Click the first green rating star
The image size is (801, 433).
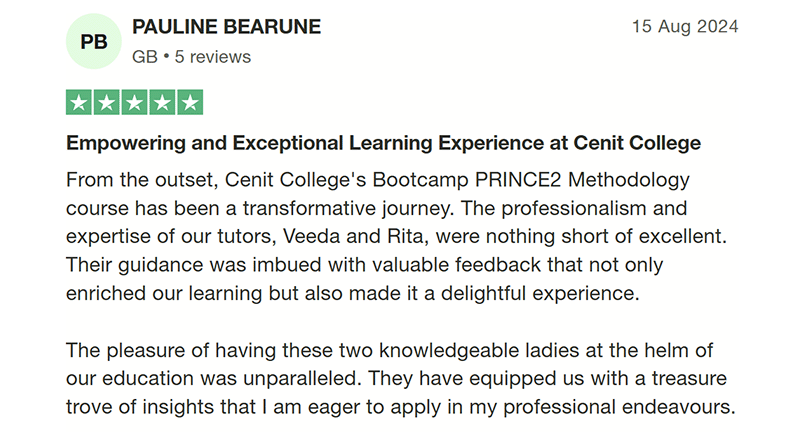(x=79, y=102)
